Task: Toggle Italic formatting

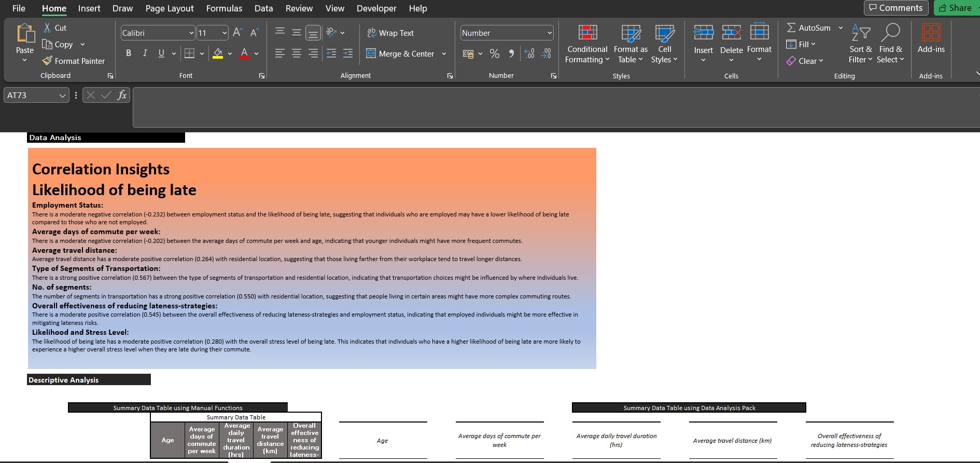Action: pos(145,53)
